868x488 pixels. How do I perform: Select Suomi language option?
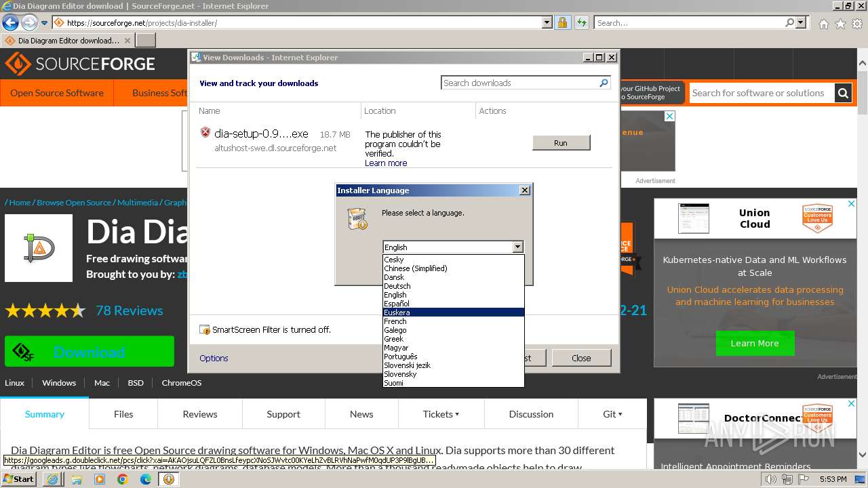click(453, 383)
